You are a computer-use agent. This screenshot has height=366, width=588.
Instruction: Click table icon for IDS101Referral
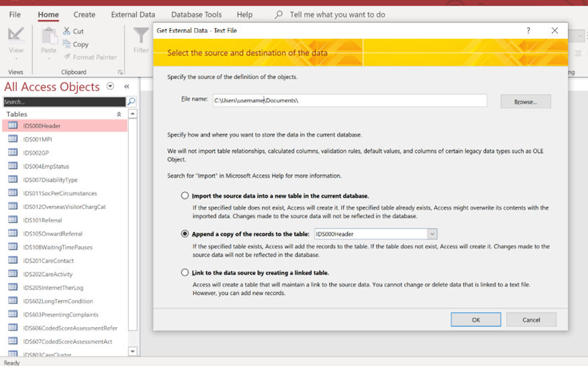coord(13,220)
